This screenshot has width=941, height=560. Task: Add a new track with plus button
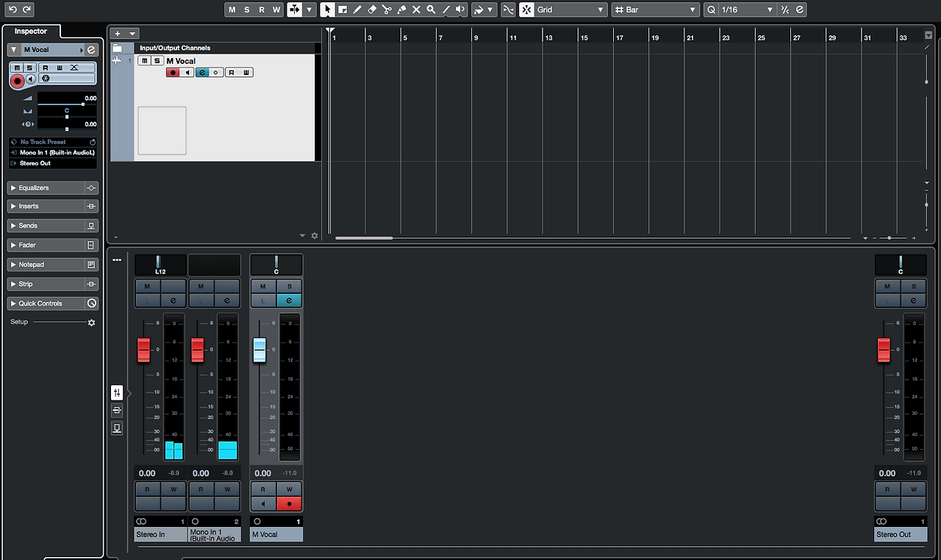coord(118,33)
